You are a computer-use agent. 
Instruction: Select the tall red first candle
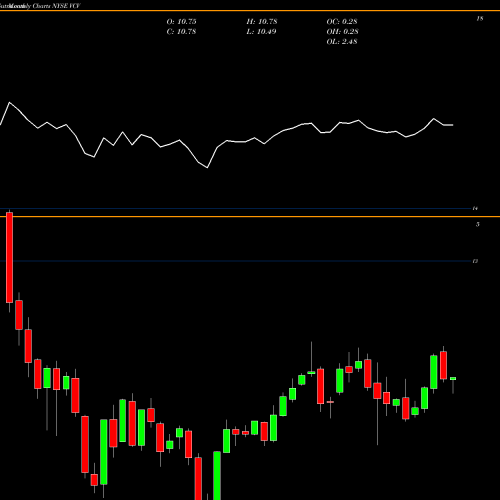9,257
